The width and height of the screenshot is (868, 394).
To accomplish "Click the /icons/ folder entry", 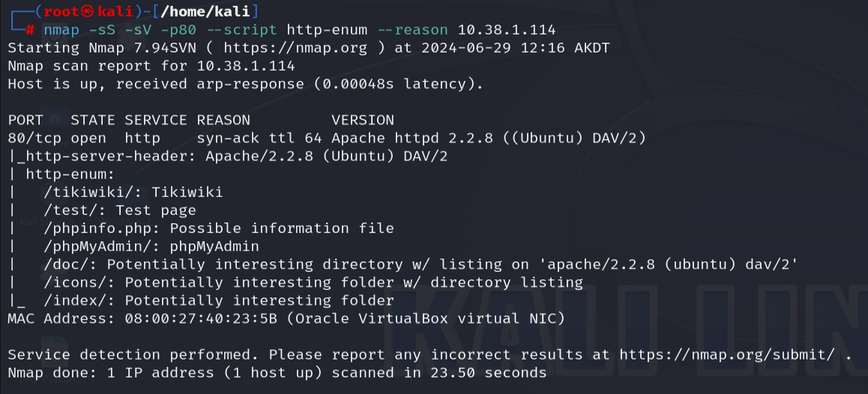I will pos(313,283).
